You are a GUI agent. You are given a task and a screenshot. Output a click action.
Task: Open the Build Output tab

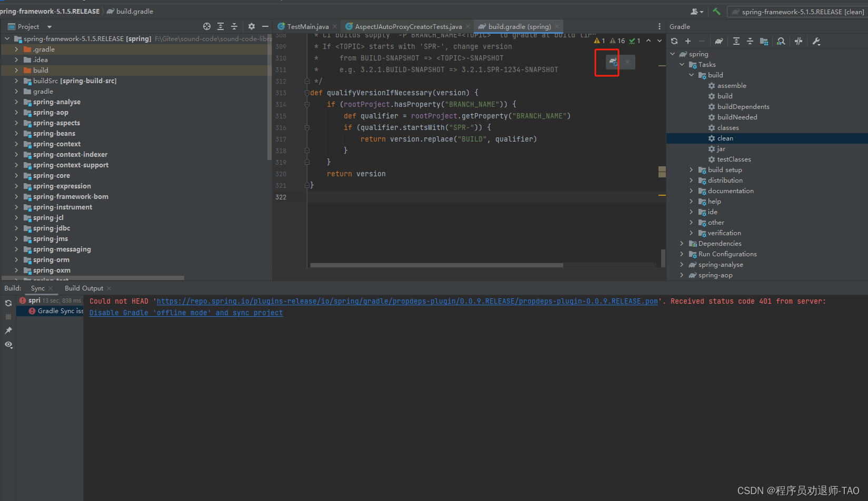pyautogui.click(x=84, y=288)
